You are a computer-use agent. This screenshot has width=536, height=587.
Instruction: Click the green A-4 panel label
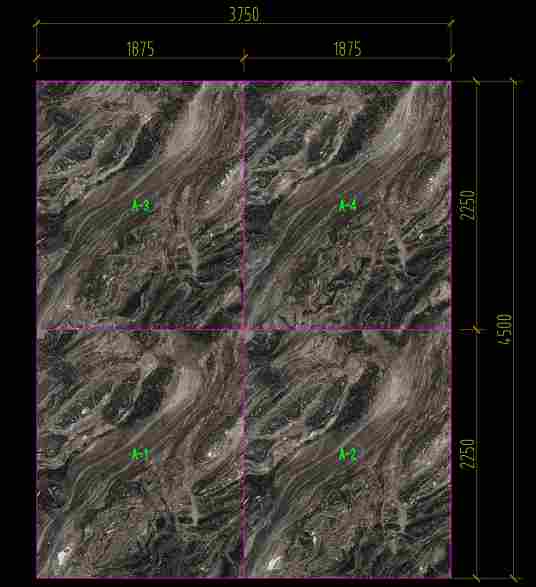348,205
